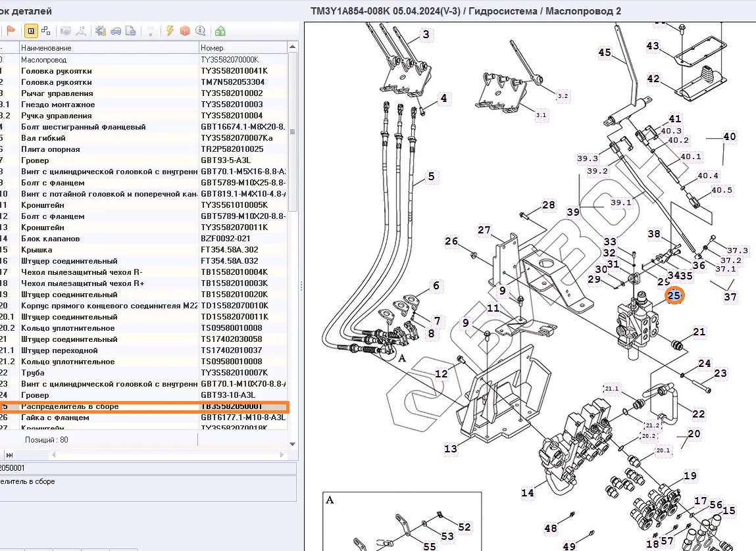Toggle the highlighted numbered-position toolbar button

point(31,31)
